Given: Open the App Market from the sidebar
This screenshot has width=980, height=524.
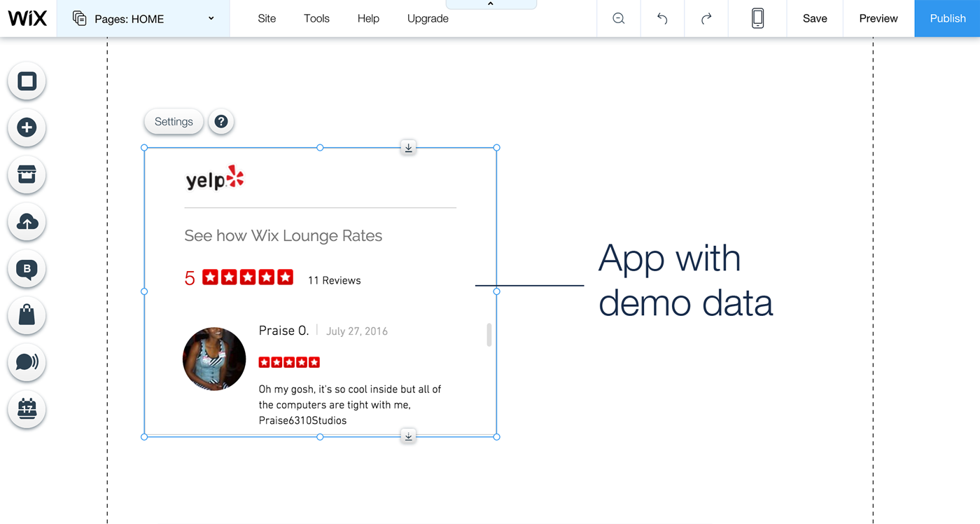Looking at the screenshot, I should coord(27,174).
